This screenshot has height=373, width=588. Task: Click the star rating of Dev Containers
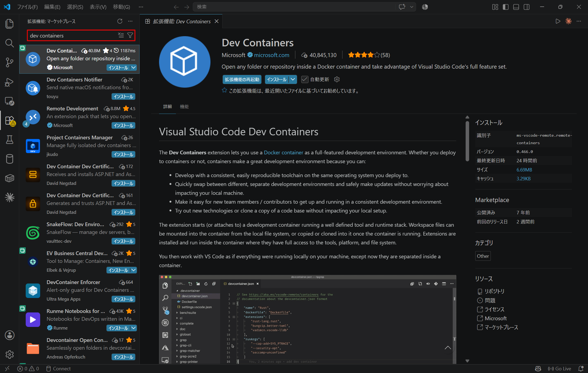pyautogui.click(x=369, y=55)
